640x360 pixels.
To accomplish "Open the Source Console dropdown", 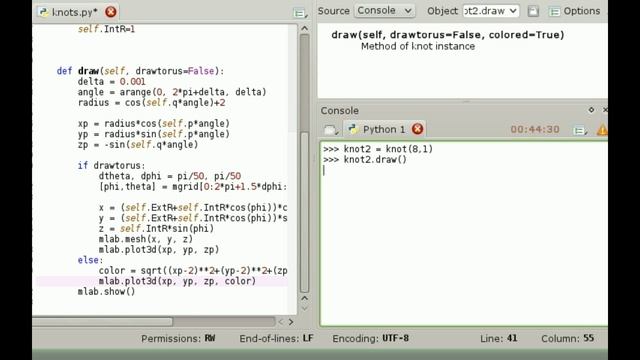I will point(384,11).
